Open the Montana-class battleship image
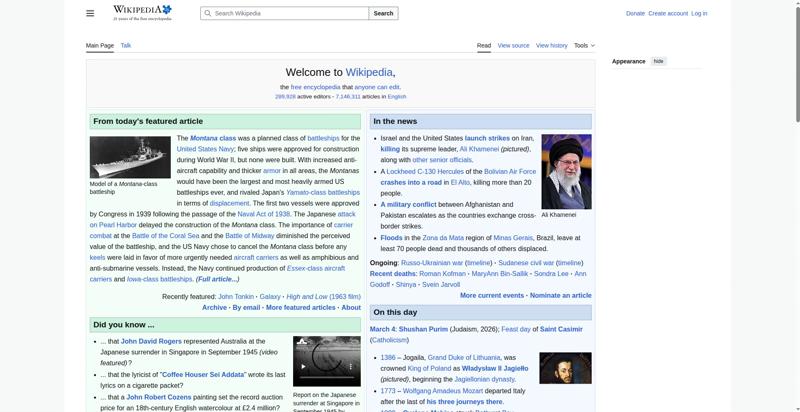Viewport: 800px width, 412px height. pos(130,157)
